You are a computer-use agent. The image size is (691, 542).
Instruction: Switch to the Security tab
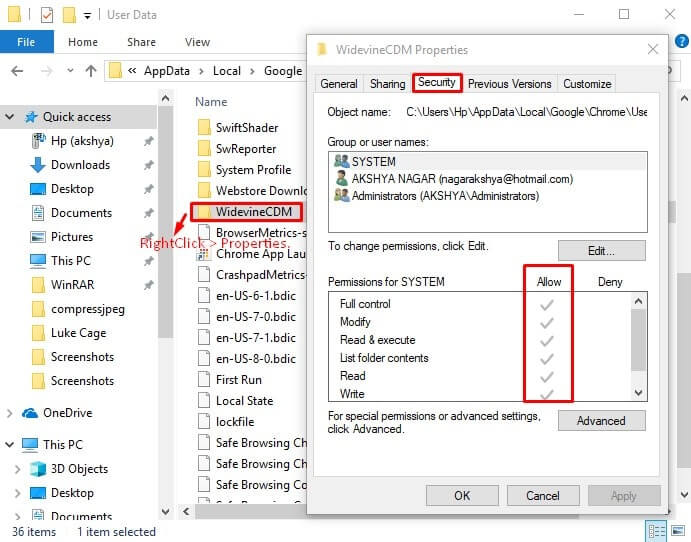(x=437, y=82)
